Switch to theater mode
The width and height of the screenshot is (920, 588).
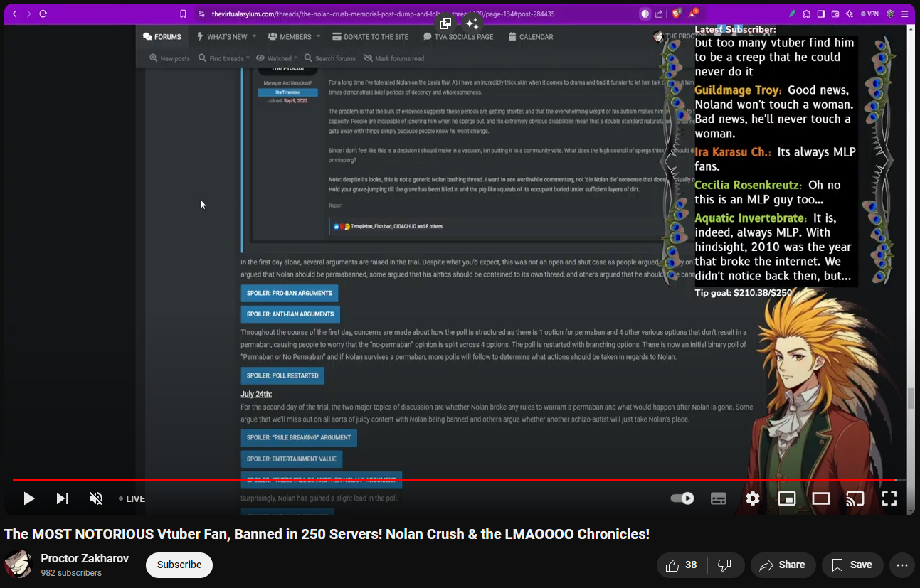(x=821, y=498)
